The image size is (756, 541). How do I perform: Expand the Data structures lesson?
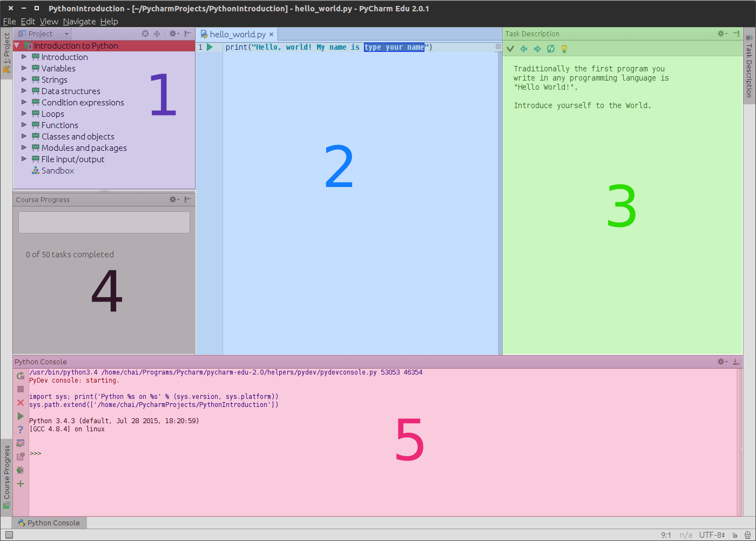pos(24,91)
